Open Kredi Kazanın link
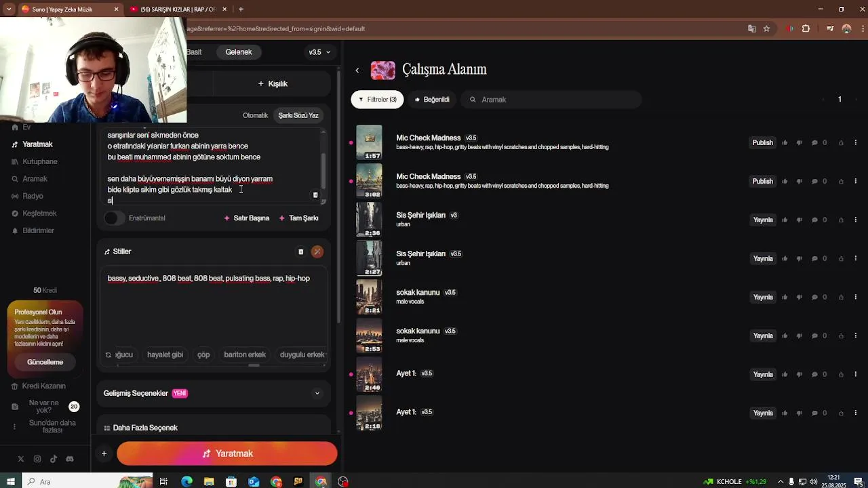 pyautogui.click(x=39, y=386)
